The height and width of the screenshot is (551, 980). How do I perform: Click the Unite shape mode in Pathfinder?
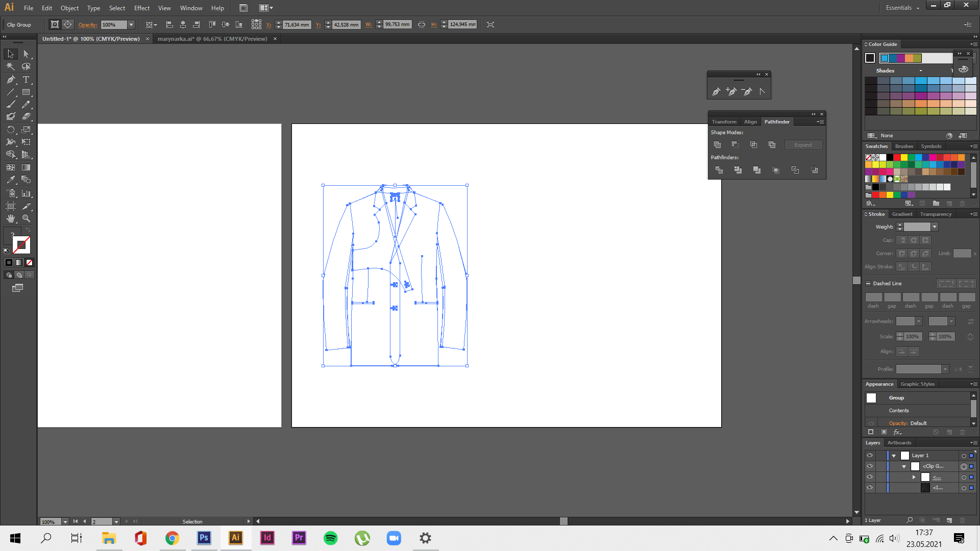coord(718,145)
